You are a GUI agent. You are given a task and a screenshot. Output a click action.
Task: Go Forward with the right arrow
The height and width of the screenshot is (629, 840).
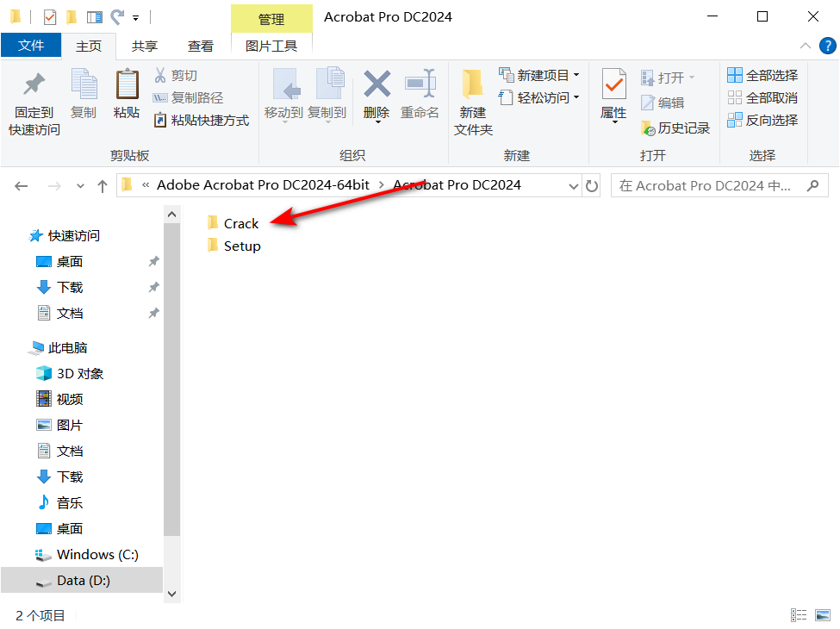click(54, 186)
